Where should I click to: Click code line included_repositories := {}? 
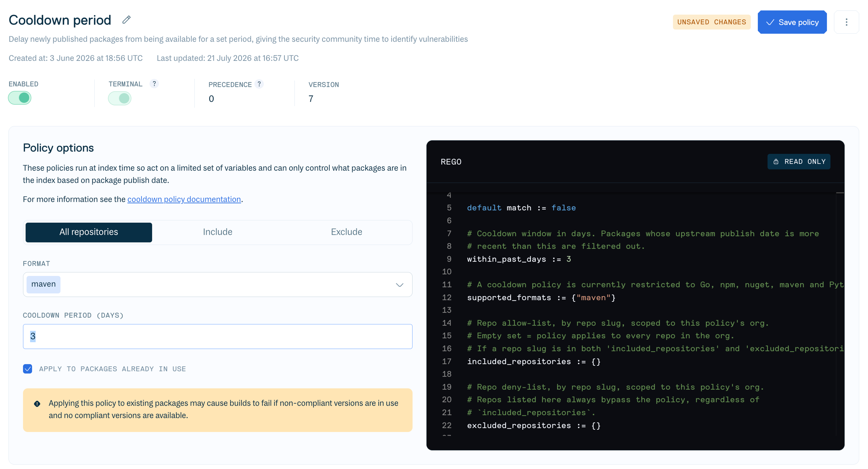tap(533, 362)
